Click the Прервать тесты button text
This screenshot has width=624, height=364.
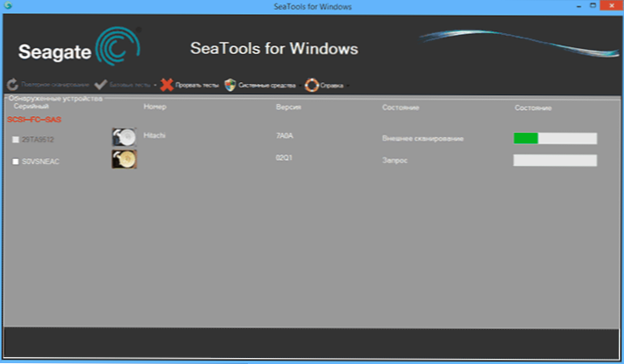(x=197, y=85)
